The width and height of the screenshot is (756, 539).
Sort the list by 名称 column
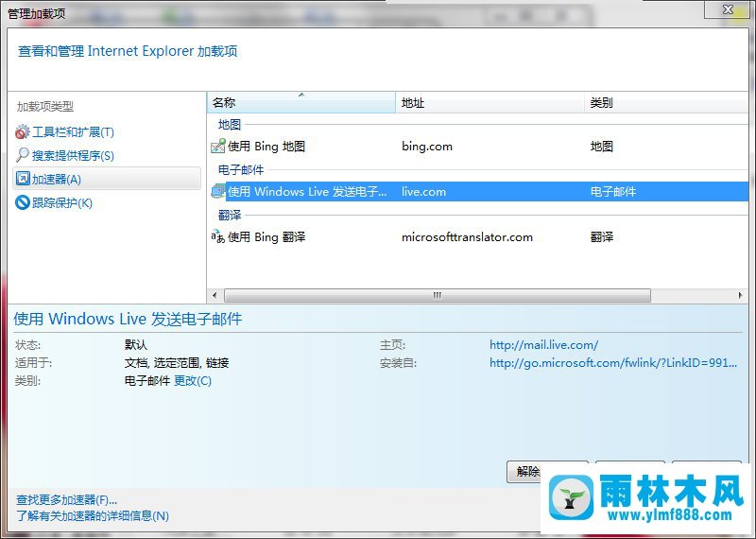point(301,102)
